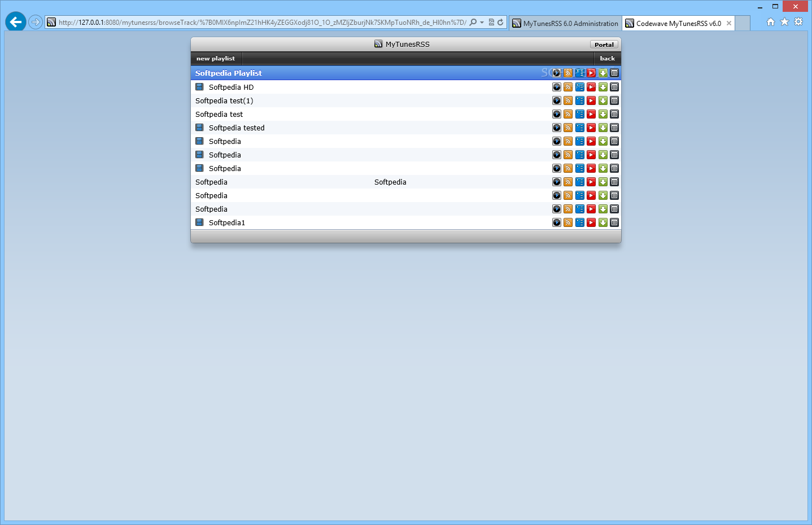Click the MyTunesRSS logo icon in the page header
Image resolution: width=812 pixels, height=525 pixels.
pyautogui.click(x=378, y=44)
